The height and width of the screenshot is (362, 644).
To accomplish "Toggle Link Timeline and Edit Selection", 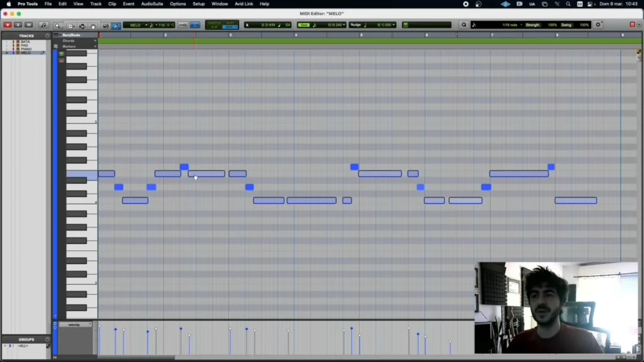I will coord(183,25).
